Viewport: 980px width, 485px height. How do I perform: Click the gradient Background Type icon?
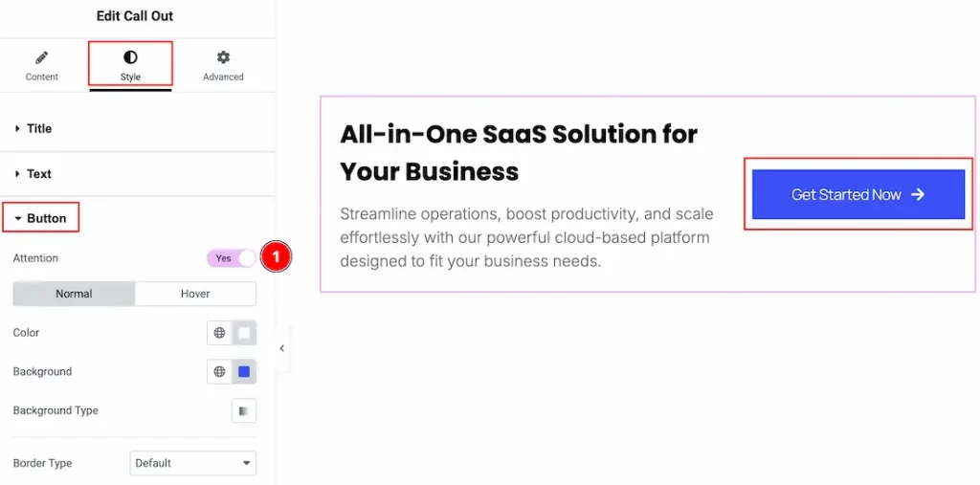point(244,410)
